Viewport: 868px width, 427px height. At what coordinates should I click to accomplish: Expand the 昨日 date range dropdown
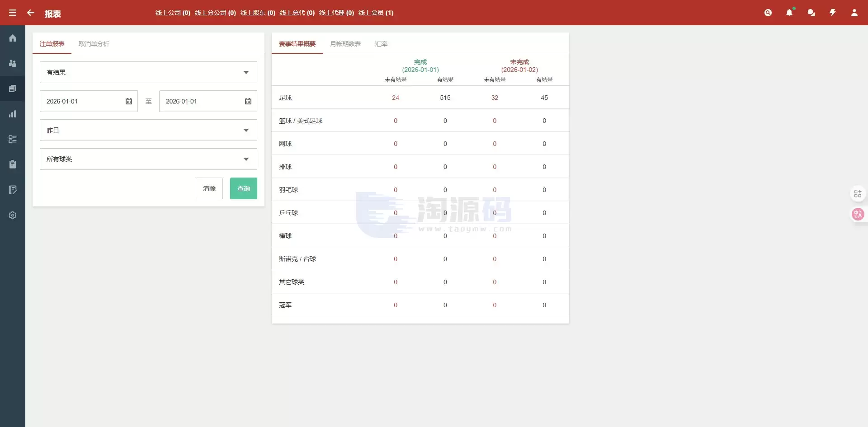(x=148, y=130)
